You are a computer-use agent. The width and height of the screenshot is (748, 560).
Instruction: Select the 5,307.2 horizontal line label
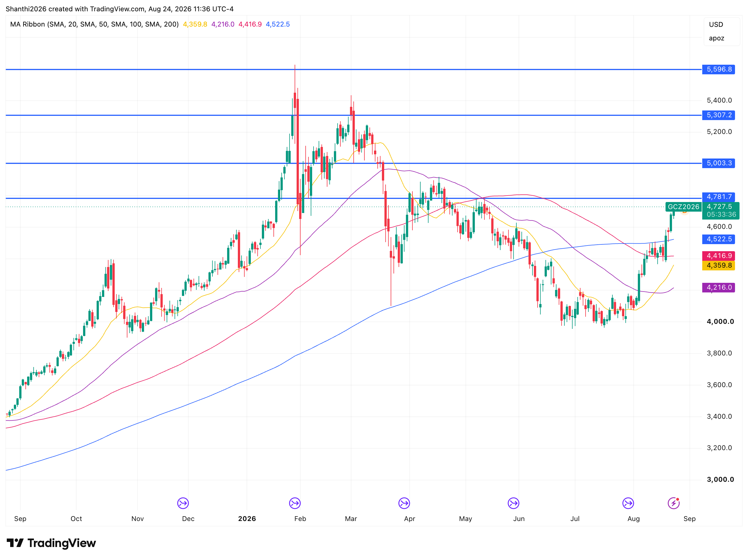(x=718, y=115)
